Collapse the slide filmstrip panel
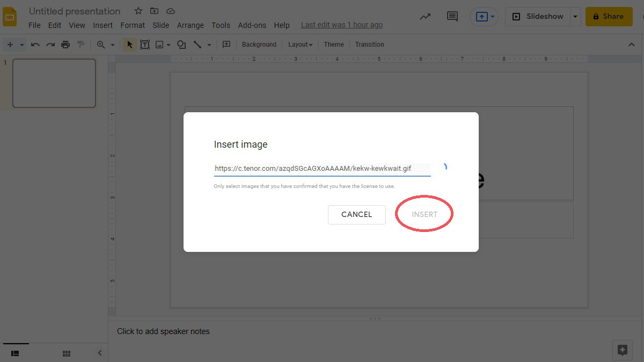 coord(100,353)
